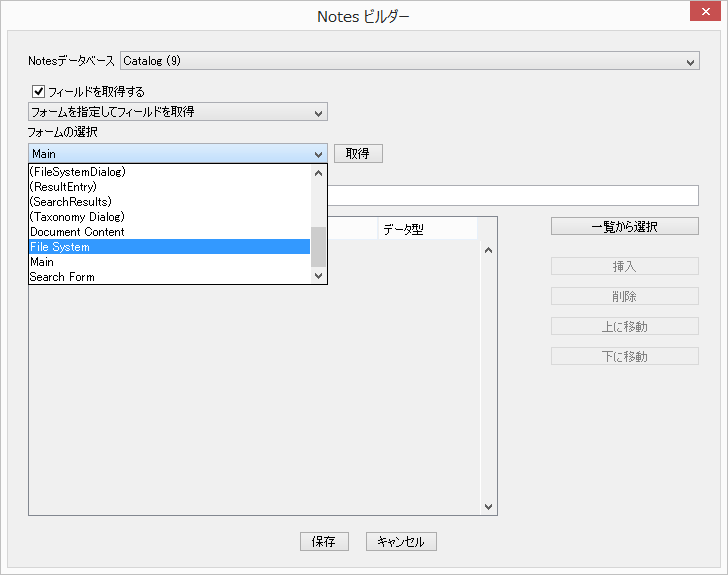Choose (ResultEntry) in the dropdown list

[66, 187]
